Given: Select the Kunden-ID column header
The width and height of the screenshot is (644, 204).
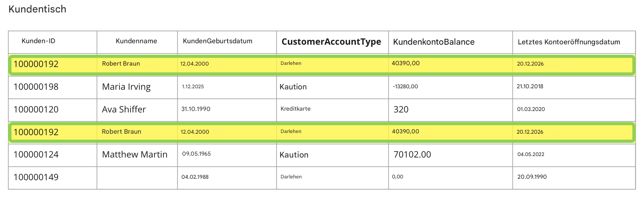Looking at the screenshot, I should point(53,42).
